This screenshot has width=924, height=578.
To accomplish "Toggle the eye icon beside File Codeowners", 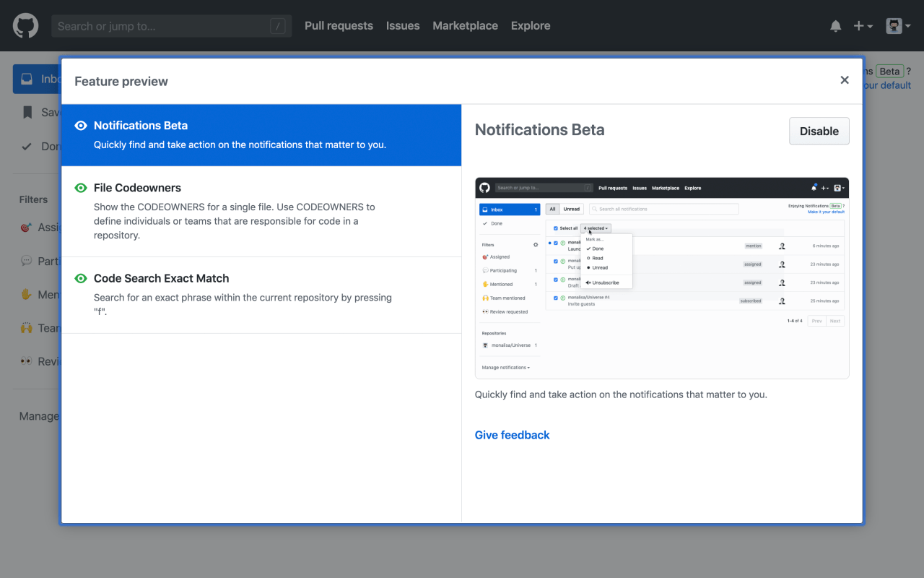I will pos(80,187).
